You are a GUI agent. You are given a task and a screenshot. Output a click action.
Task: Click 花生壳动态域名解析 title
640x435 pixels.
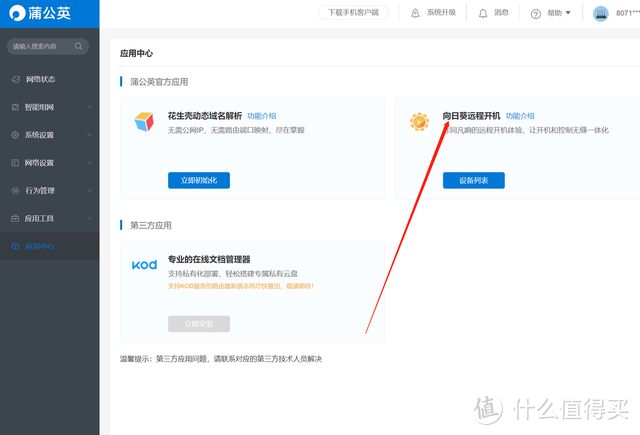[x=205, y=116]
